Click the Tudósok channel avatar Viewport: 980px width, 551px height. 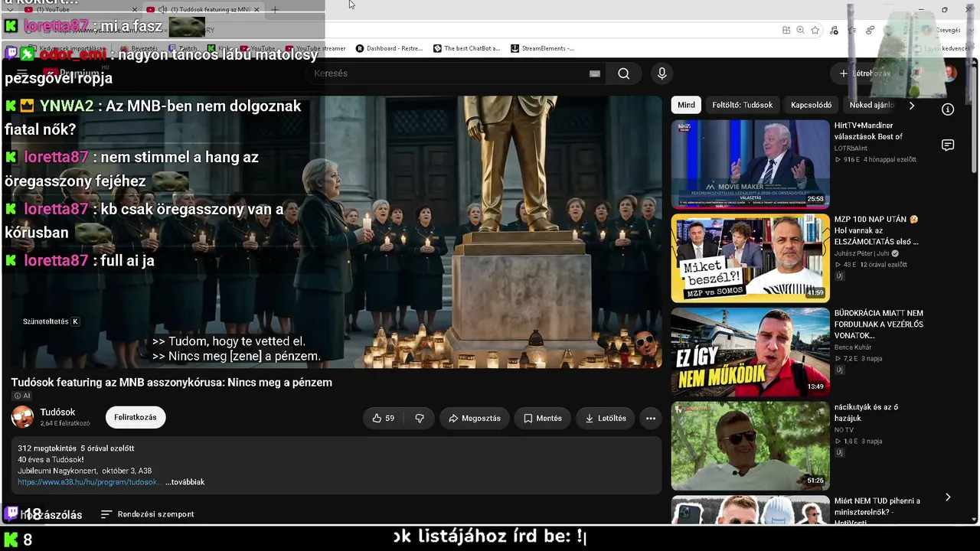23,417
